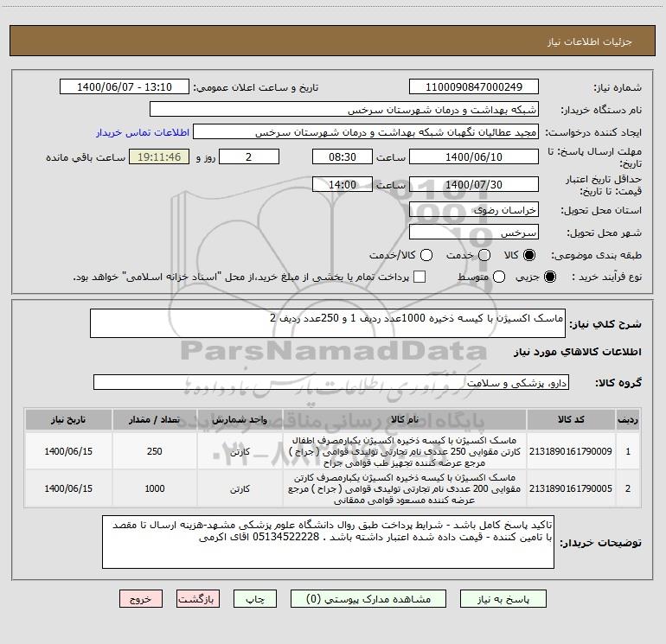Click the نام کالا column header
Viewport: 666px width, 644px height.
(x=405, y=419)
